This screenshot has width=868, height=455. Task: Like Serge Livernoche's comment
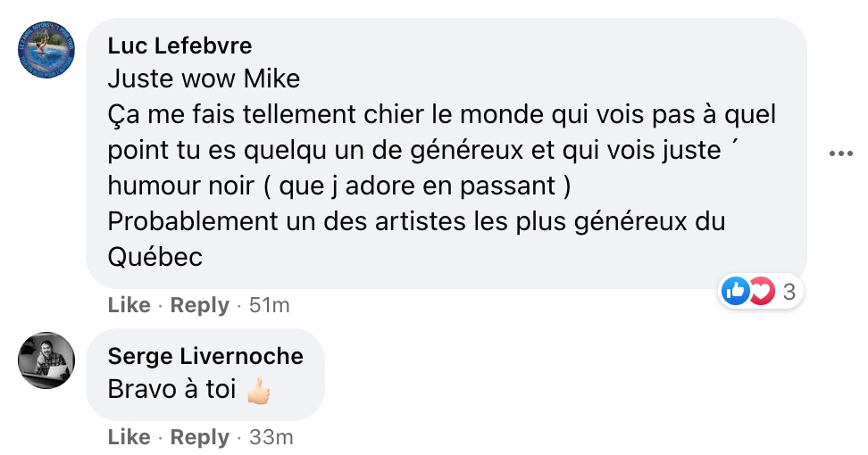pyautogui.click(x=129, y=437)
